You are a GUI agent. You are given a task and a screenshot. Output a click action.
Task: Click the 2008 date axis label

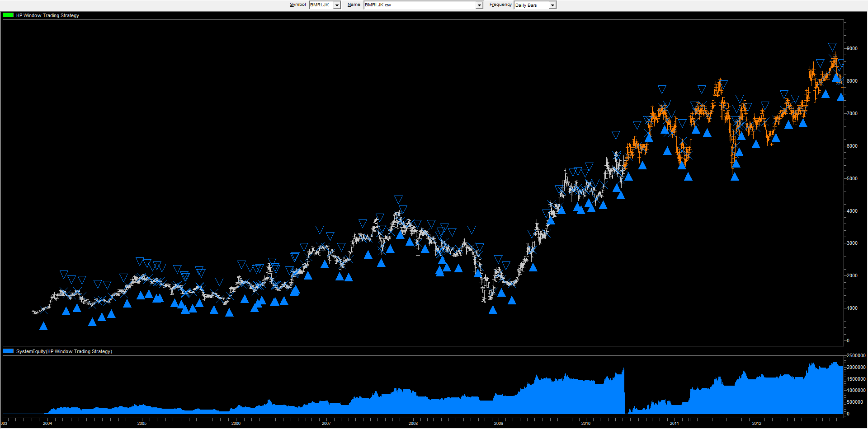point(413,423)
